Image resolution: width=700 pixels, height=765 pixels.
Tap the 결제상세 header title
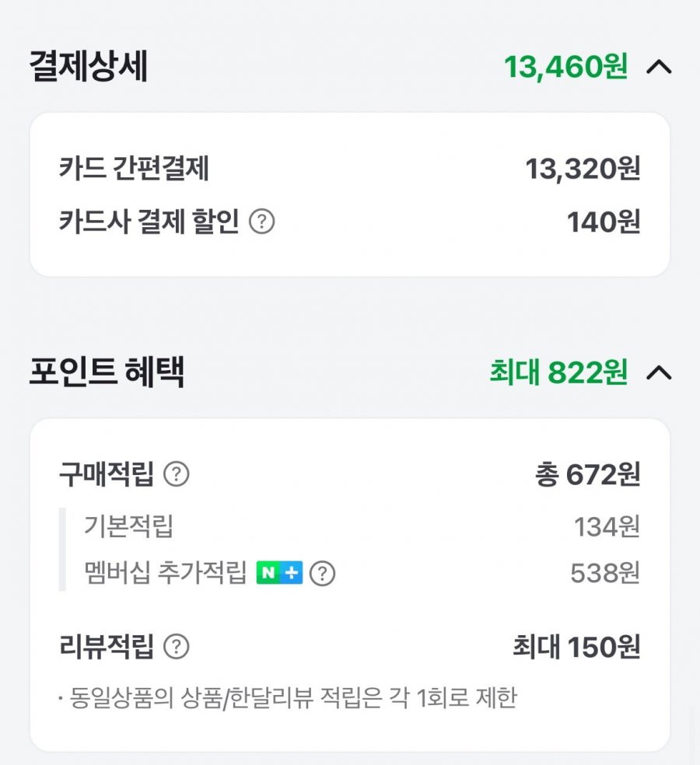tap(89, 66)
